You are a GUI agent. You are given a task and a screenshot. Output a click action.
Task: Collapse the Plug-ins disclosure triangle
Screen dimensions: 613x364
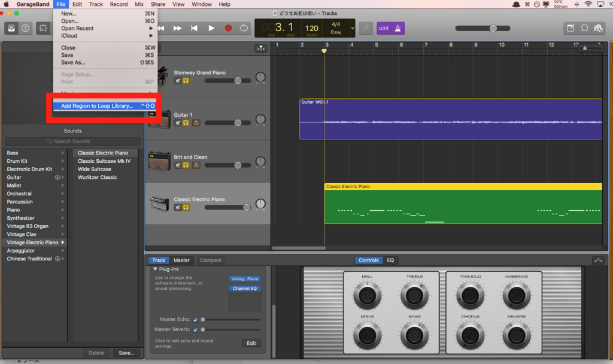pos(155,269)
